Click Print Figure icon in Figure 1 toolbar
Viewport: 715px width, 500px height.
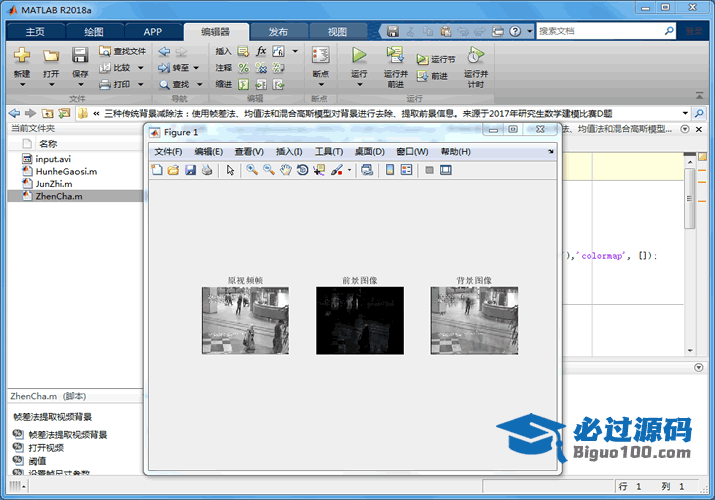207,170
